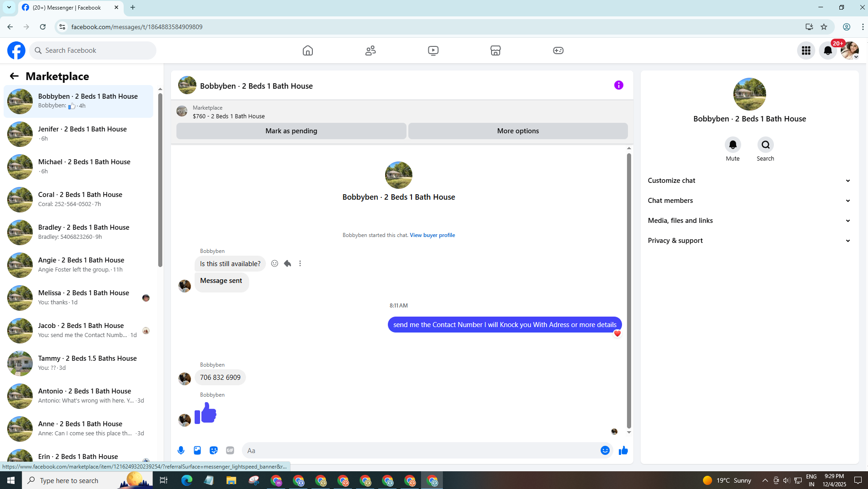Open Bradley's 2 Beds 1 Bath conversation

coord(79,232)
